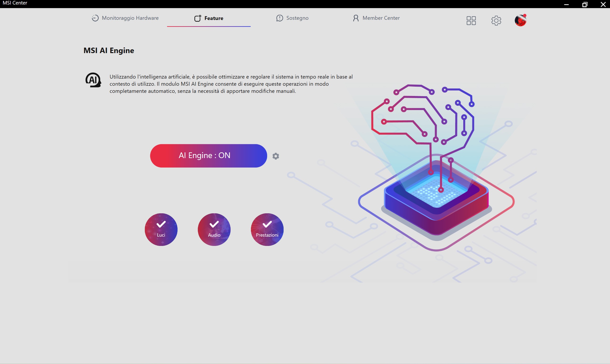Disable the Luci AI option
The width and height of the screenshot is (610, 364).
point(161,229)
